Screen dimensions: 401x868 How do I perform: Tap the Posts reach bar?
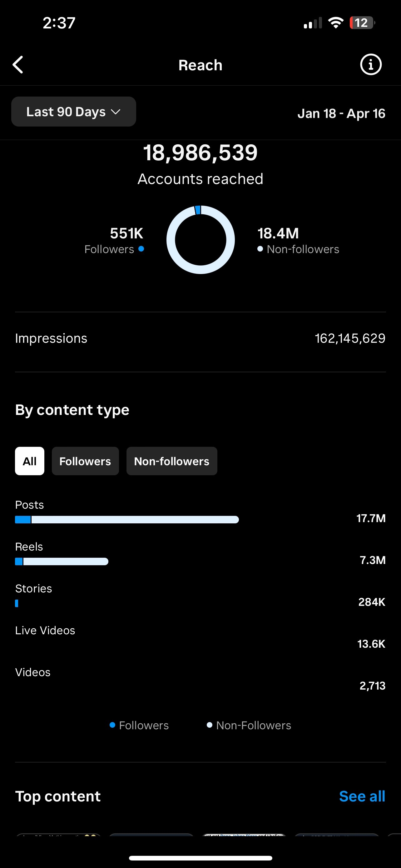pos(127,520)
